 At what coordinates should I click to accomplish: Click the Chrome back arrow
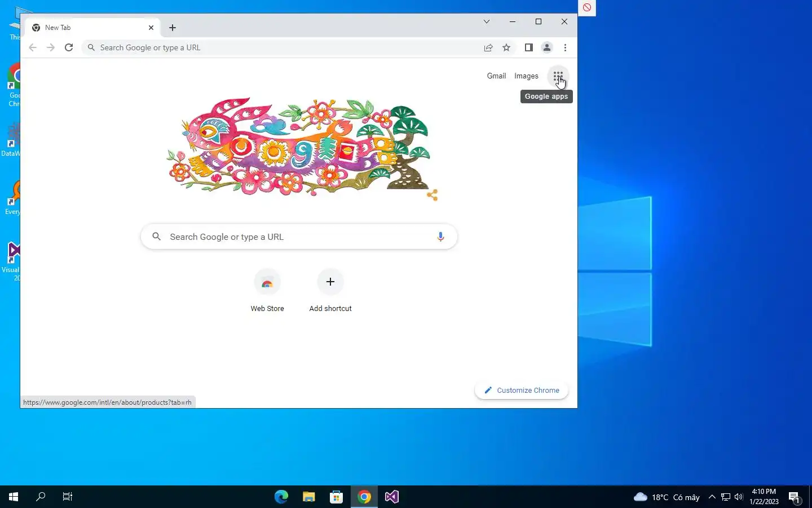point(33,47)
